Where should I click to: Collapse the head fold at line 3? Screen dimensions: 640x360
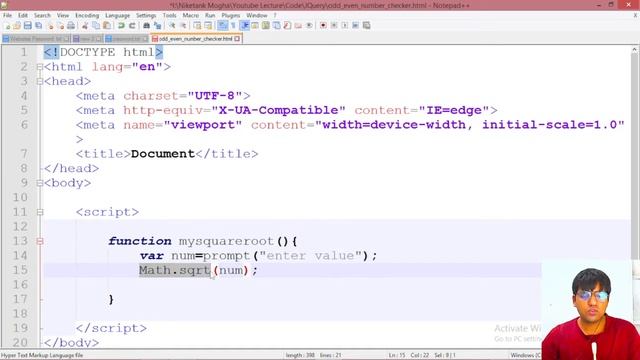click(40, 82)
